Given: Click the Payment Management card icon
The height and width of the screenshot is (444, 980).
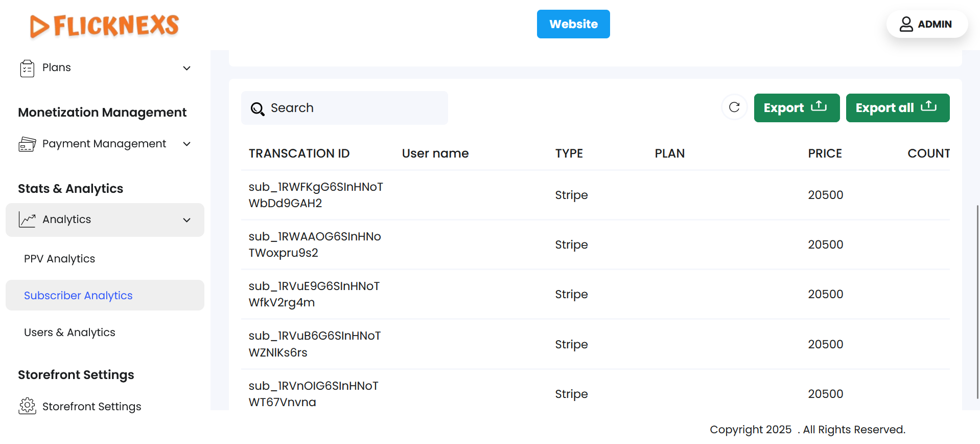Looking at the screenshot, I should click(27, 144).
